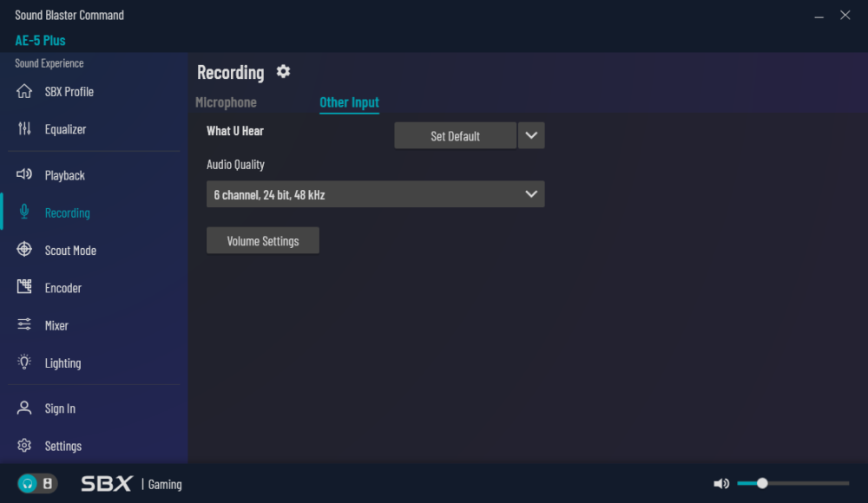The image size is (868, 503).
Task: Click the master volume slider handle
Action: click(762, 483)
